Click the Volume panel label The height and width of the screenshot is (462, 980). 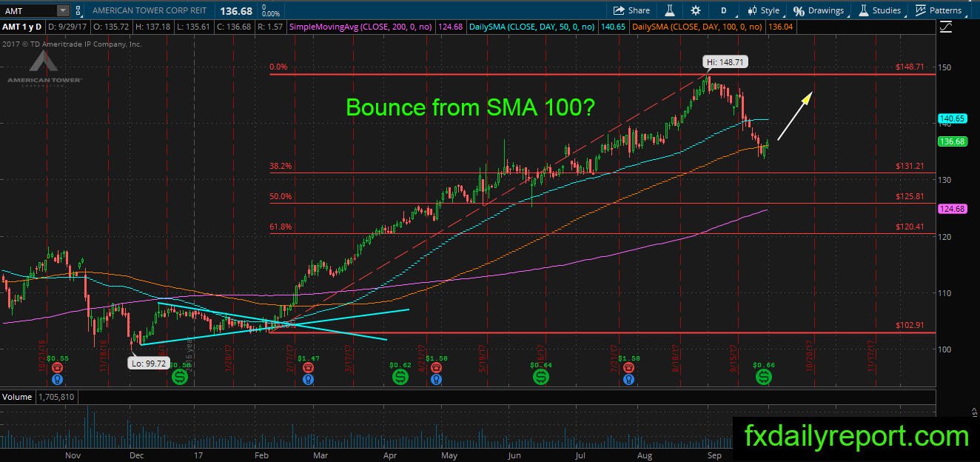tap(17, 397)
